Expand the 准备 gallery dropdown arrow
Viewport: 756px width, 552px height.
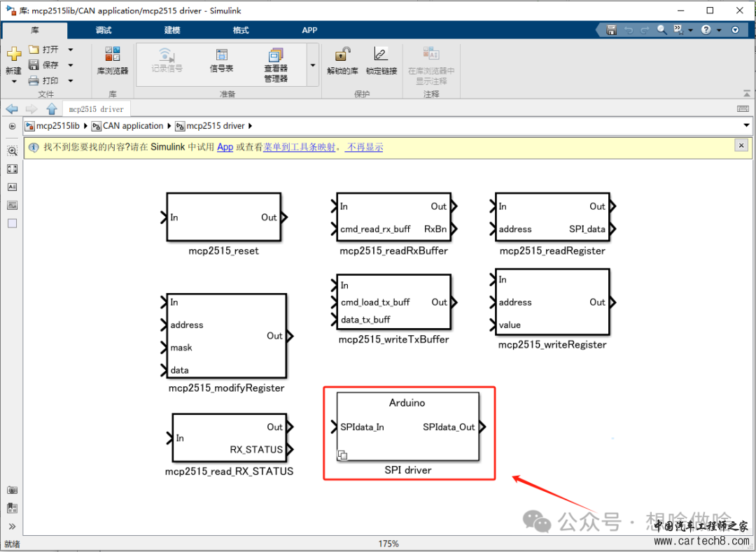313,65
